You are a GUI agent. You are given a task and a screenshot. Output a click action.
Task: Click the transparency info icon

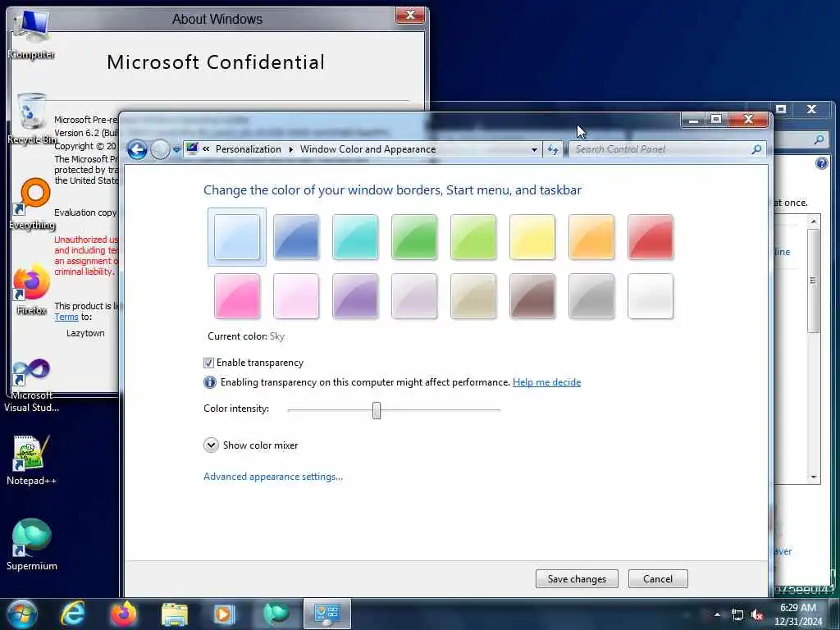[209, 382]
